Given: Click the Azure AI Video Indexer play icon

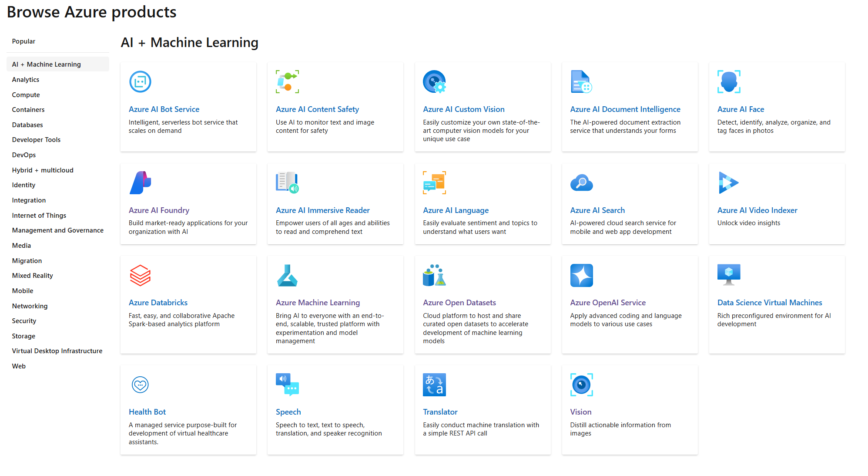Looking at the screenshot, I should click(x=728, y=183).
